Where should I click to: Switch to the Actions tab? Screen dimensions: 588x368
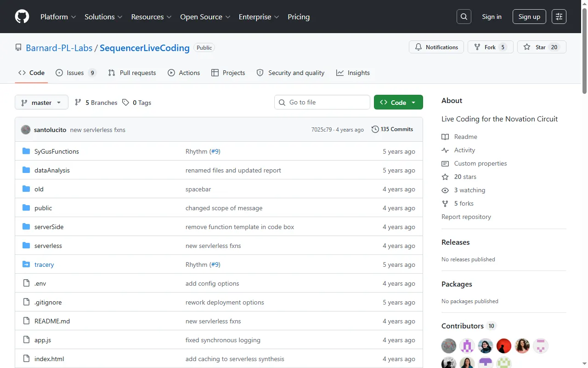184,73
